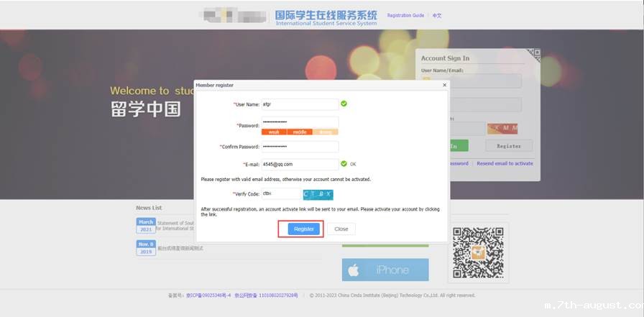644x317 pixels.
Task: Click green checkmark beside User Name
Action: click(x=344, y=104)
